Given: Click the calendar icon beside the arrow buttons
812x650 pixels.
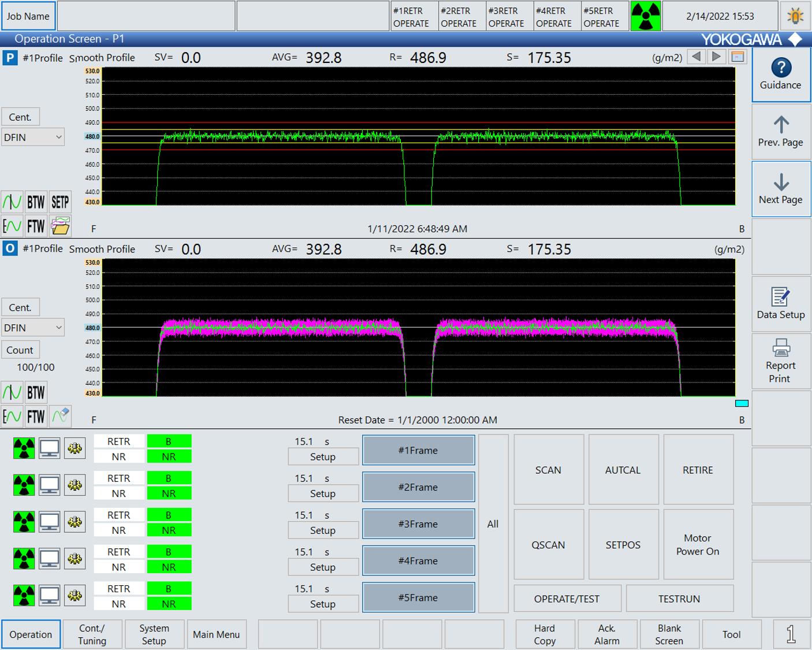Looking at the screenshot, I should 737,57.
